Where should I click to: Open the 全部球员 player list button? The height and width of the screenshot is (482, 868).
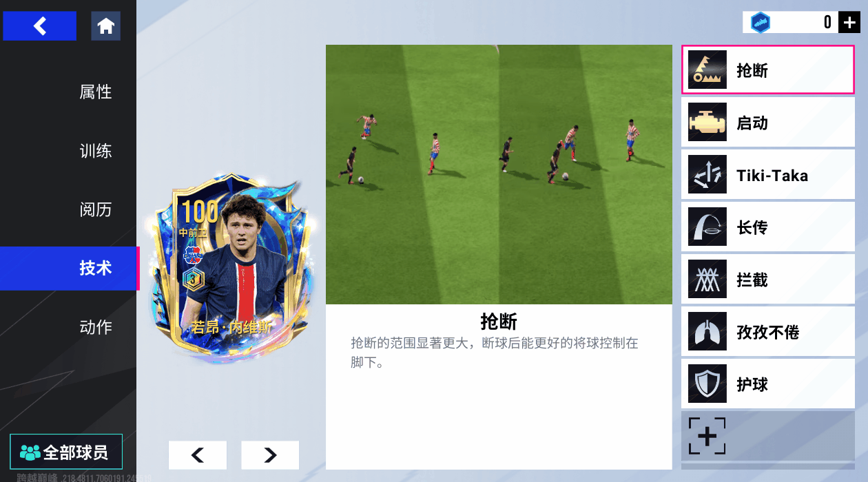pos(66,452)
